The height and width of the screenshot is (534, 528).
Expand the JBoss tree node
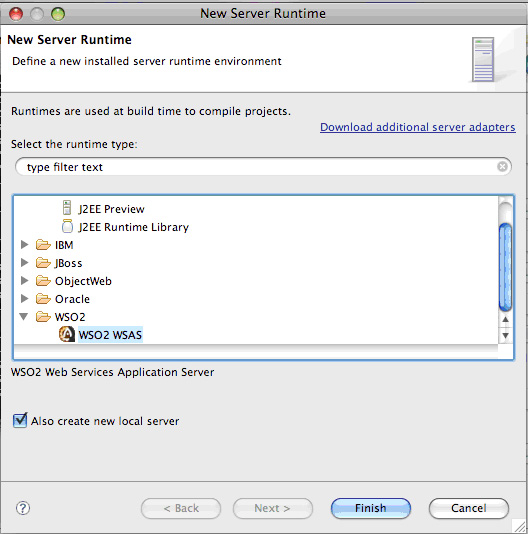pyautogui.click(x=24, y=262)
